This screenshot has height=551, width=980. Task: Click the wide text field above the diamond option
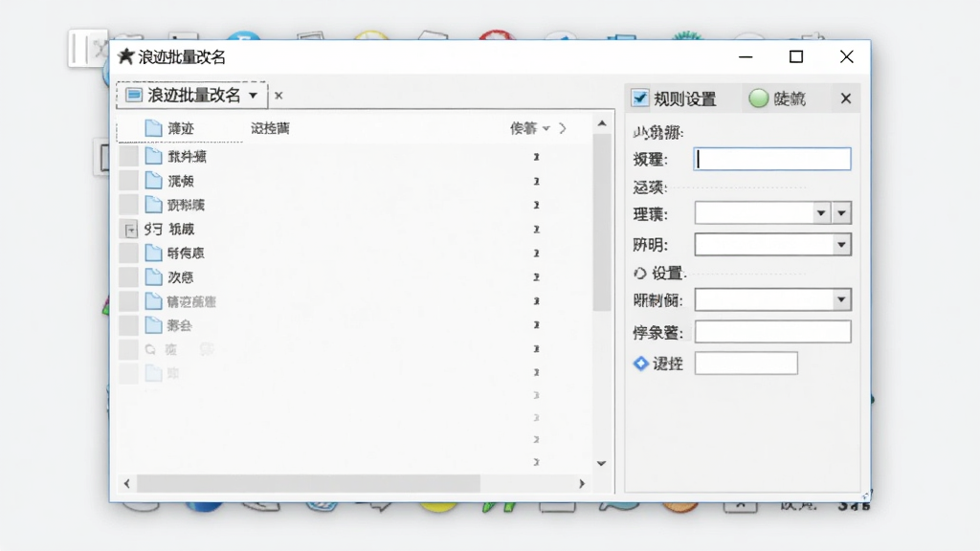pyautogui.click(x=772, y=332)
